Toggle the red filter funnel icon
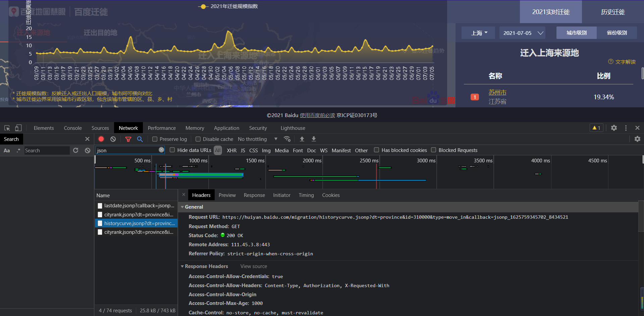The image size is (644, 316). coord(128,139)
